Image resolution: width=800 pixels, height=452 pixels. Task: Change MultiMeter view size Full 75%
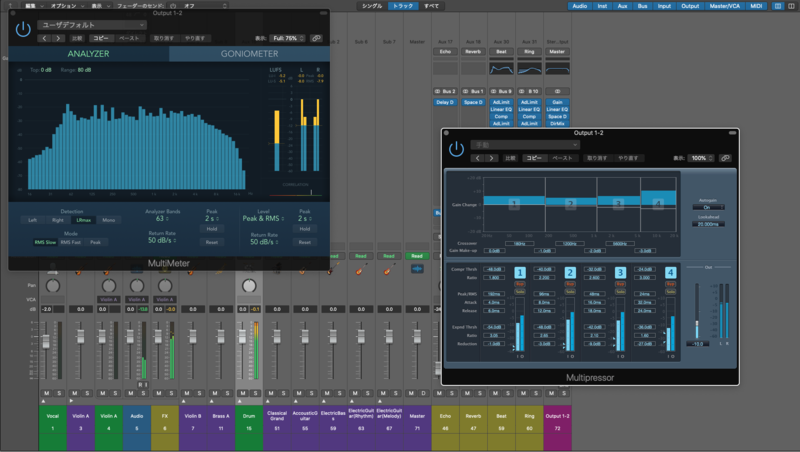[x=288, y=38]
